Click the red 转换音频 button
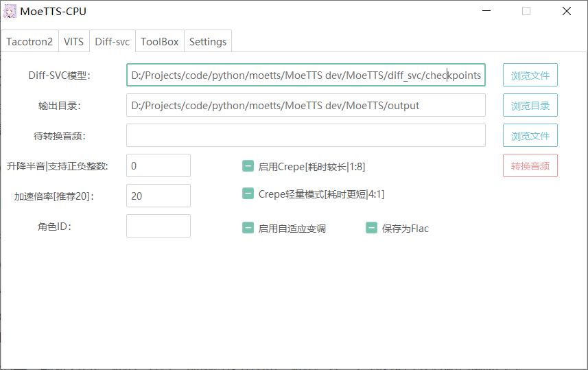 click(530, 165)
